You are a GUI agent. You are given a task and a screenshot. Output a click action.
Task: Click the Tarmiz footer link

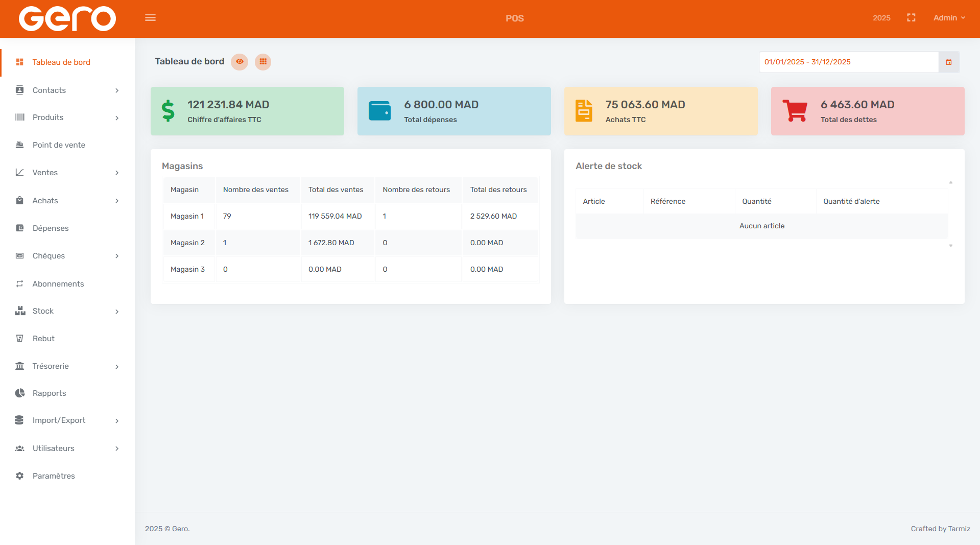[959, 529]
